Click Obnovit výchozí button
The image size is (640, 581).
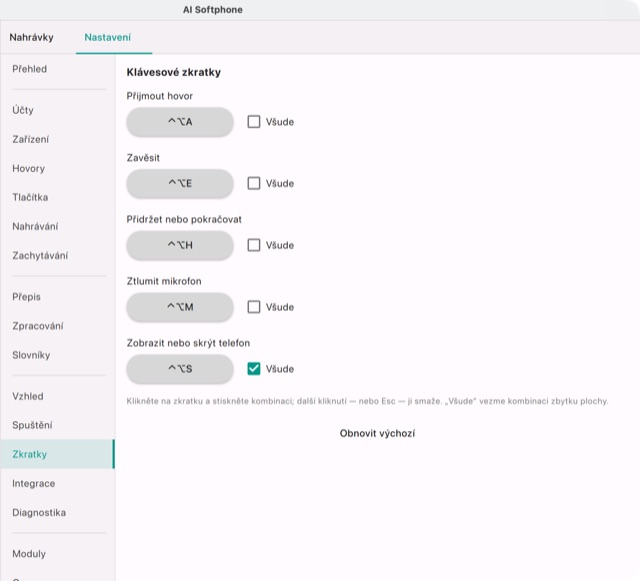click(x=377, y=433)
